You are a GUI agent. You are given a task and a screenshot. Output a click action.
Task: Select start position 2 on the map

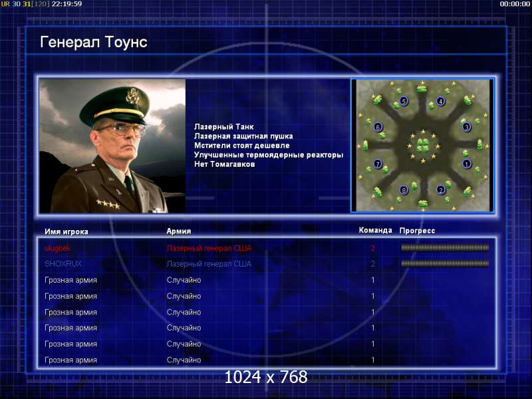pyautogui.click(x=440, y=190)
